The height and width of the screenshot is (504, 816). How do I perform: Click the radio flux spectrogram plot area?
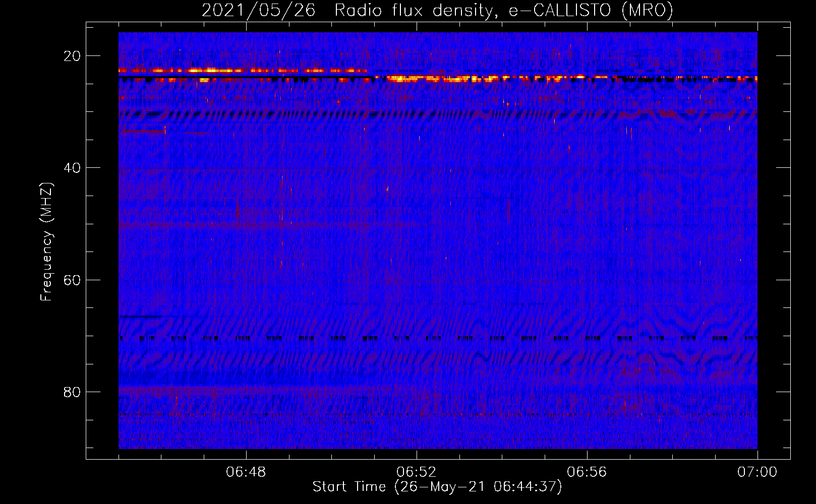tap(438, 240)
